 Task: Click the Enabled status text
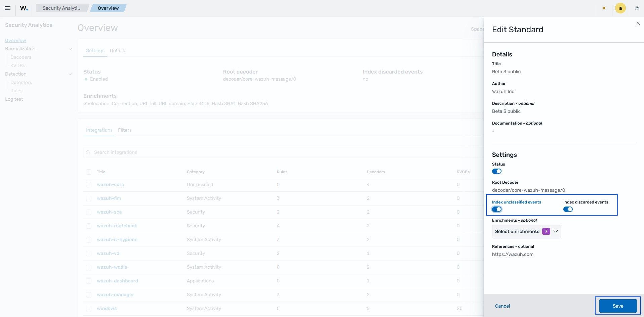pos(99,79)
